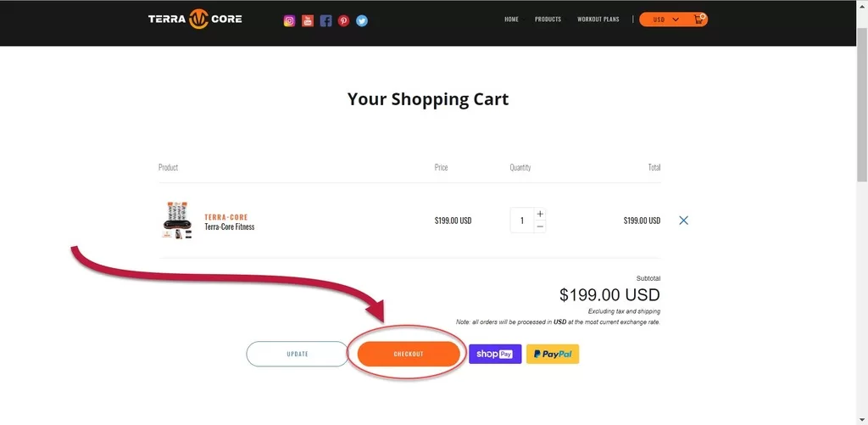
Task: Open the Terra-Core Fitness product thumbnail
Action: tap(177, 220)
